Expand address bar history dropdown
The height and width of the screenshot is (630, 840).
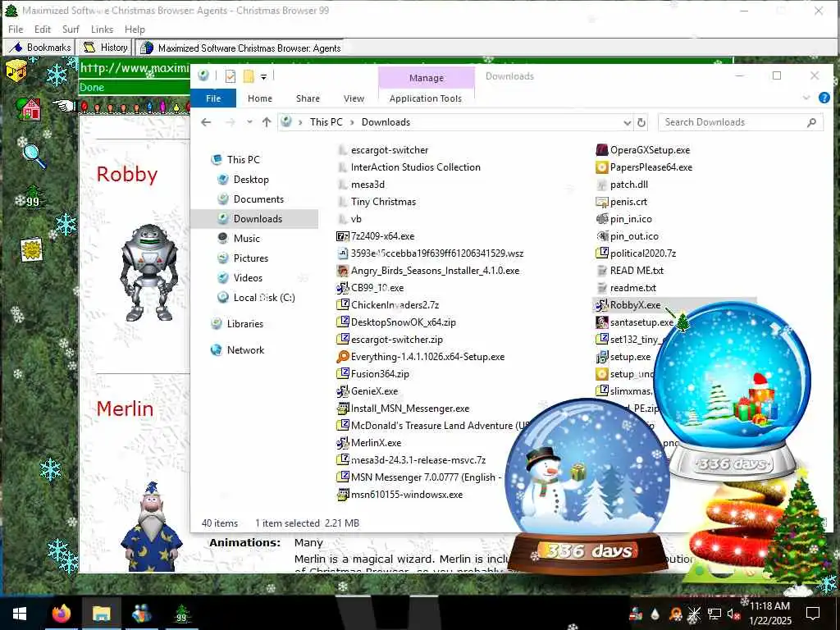[628, 123]
